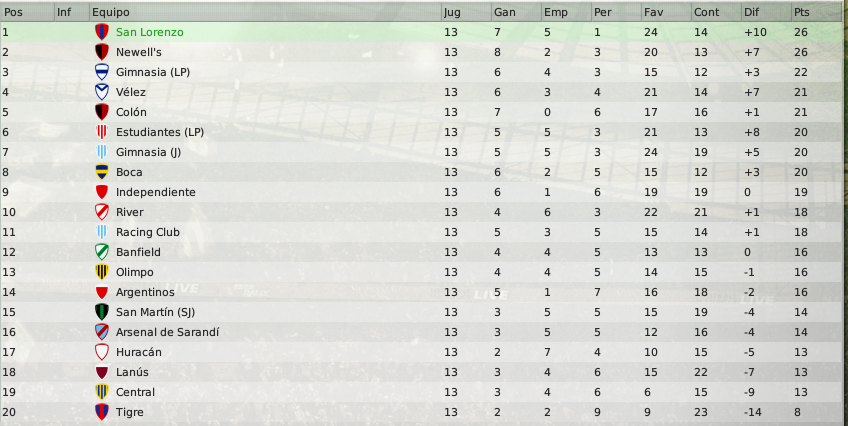This screenshot has height=426, width=848.
Task: Click the San Martín (SJ) badge
Action: click(x=102, y=312)
